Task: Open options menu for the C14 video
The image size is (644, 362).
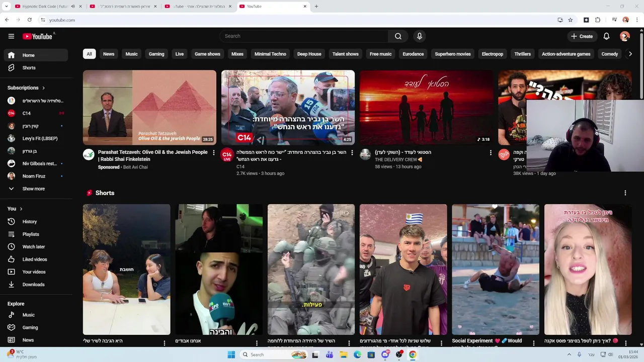Action: (x=352, y=152)
